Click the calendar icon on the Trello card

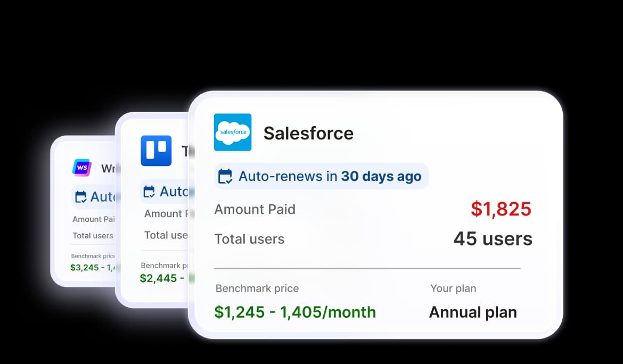click(149, 192)
